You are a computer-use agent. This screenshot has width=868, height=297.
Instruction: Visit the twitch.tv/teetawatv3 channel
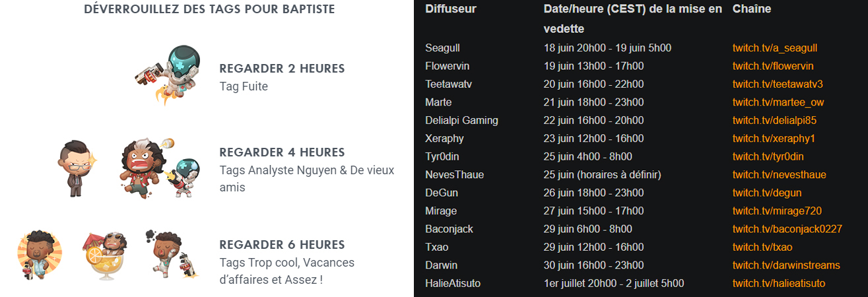[778, 84]
